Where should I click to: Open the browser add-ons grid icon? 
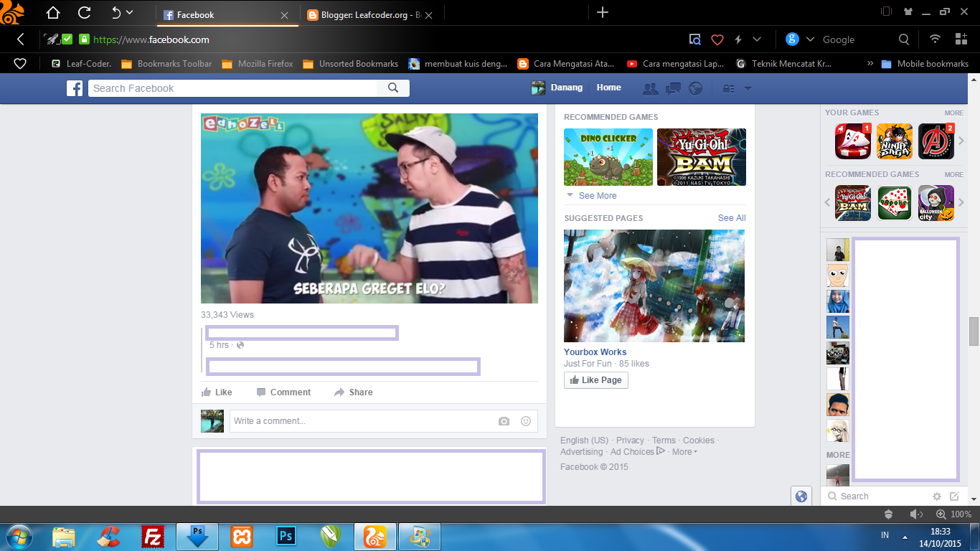pyautogui.click(x=961, y=39)
